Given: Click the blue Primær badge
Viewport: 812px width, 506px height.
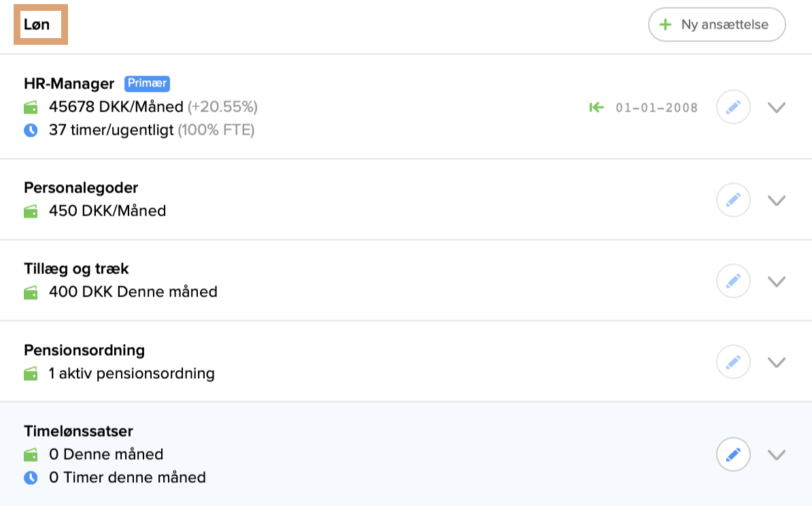Looking at the screenshot, I should click(x=147, y=84).
